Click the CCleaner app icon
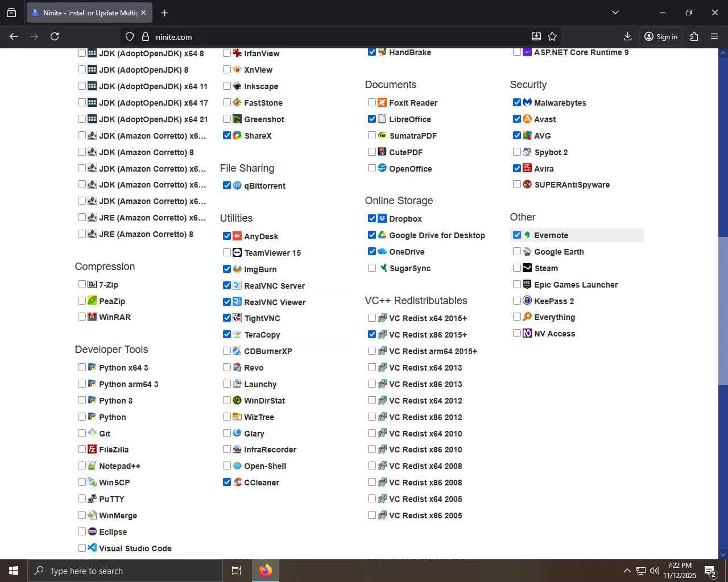The height and width of the screenshot is (582, 728). (x=237, y=482)
